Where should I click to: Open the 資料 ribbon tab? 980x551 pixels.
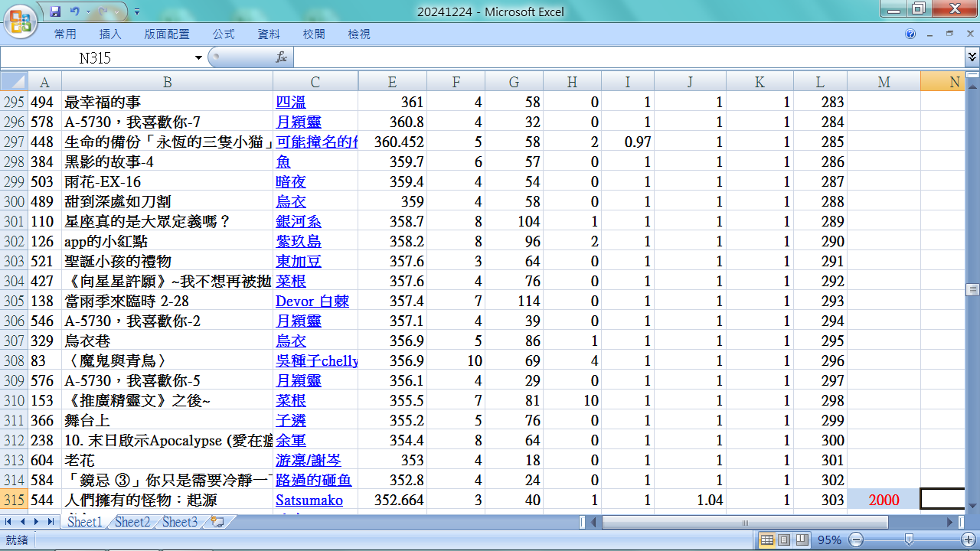click(x=269, y=34)
